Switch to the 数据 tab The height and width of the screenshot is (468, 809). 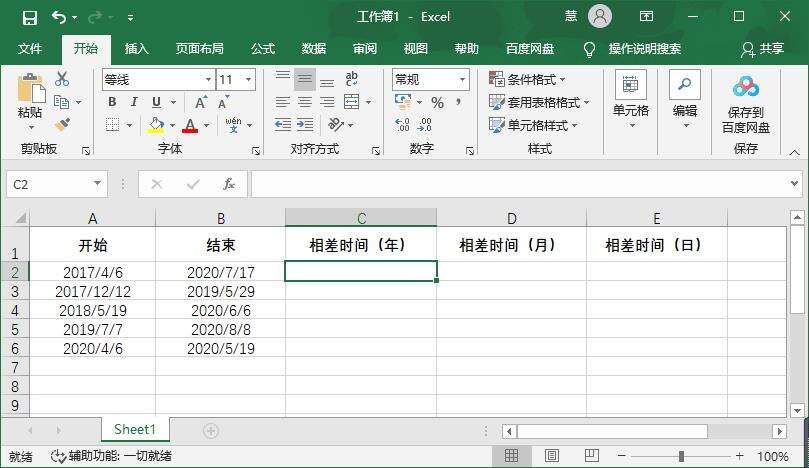click(314, 49)
